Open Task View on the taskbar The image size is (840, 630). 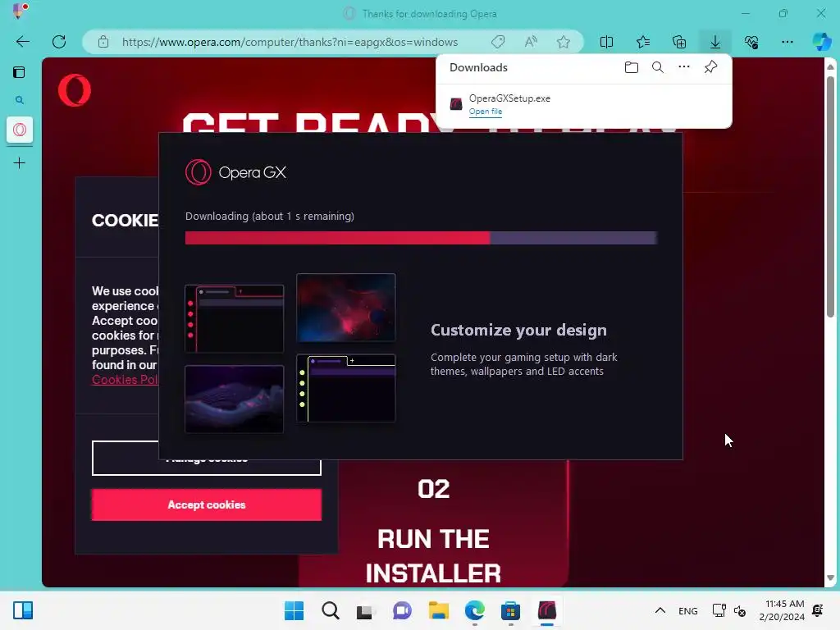(365, 610)
